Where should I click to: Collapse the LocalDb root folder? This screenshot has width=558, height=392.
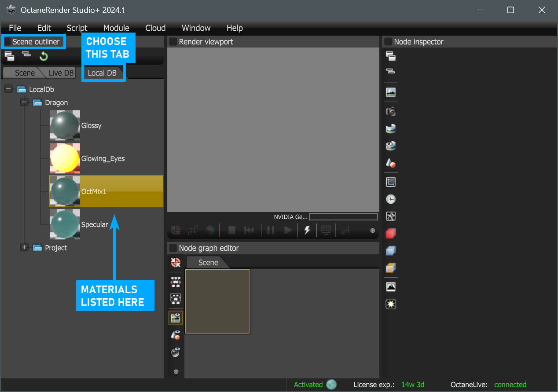[8, 89]
